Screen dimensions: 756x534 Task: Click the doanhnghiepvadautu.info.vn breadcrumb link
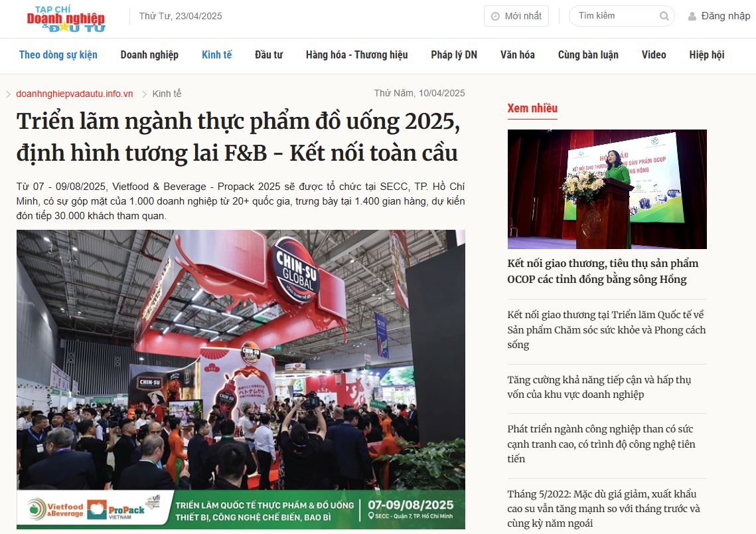(x=75, y=94)
